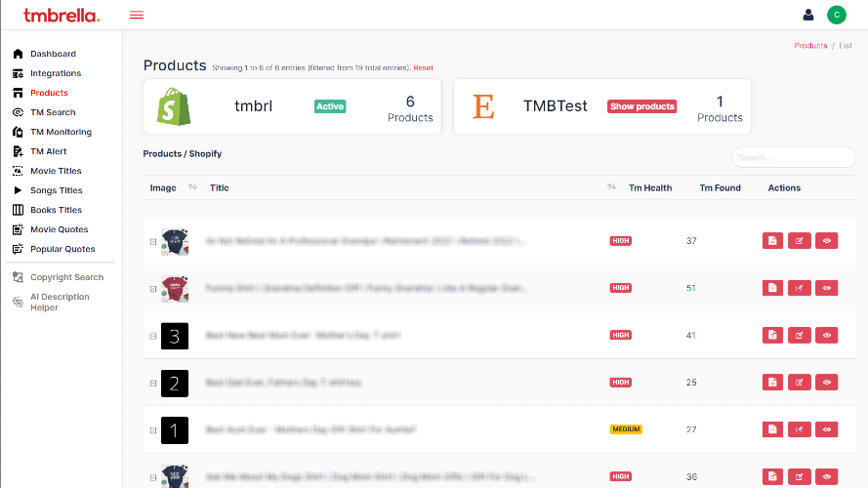
Task: Open the user profile icon in the header
Action: pyautogui.click(x=808, y=15)
